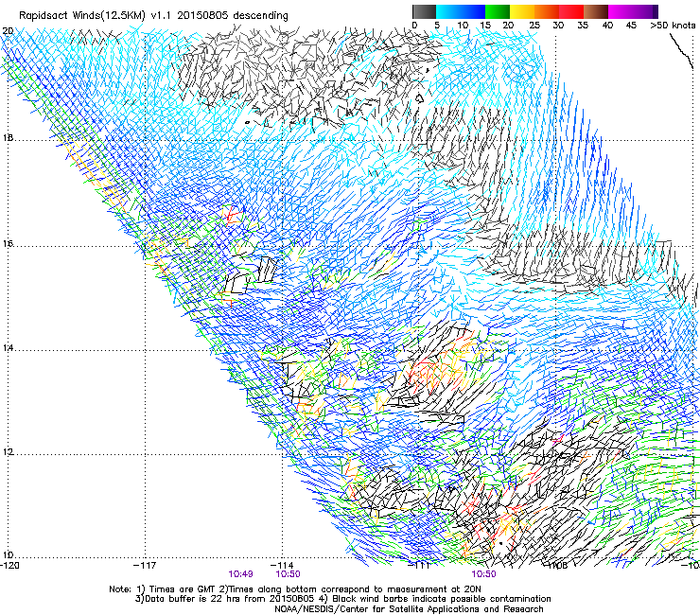Screen dimensions: 700x615
Task: Click the note 'Data buffer is 22 hrs'
Action: [x=193, y=599]
